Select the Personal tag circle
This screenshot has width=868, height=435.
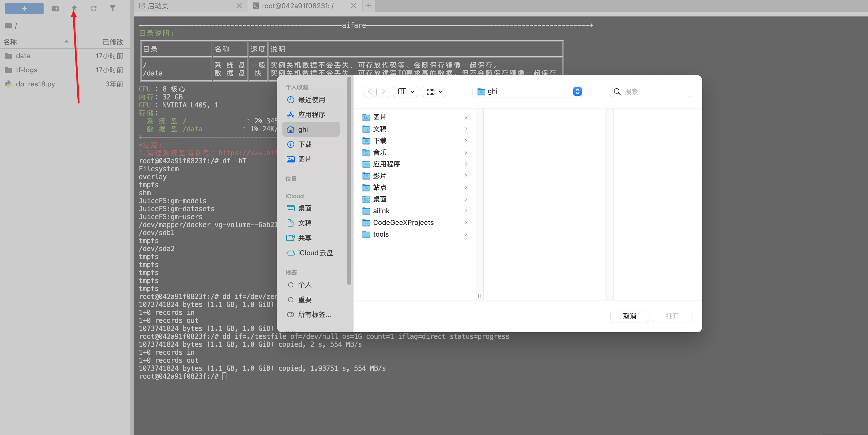(x=290, y=285)
